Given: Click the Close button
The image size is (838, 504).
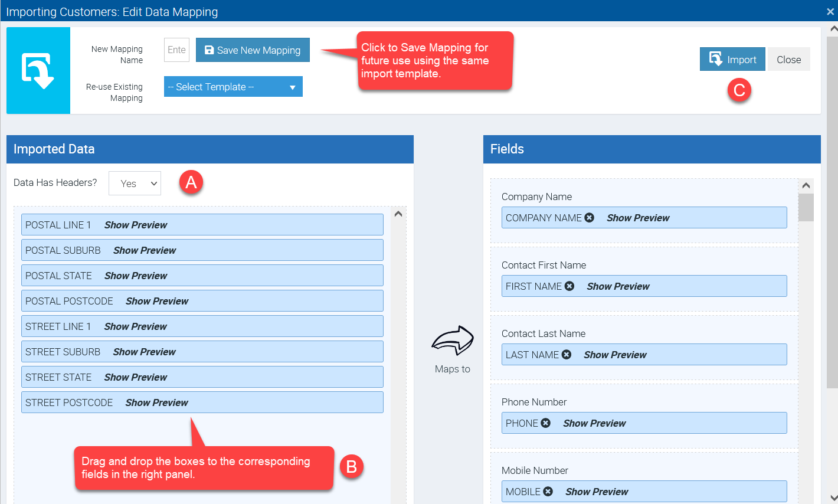Looking at the screenshot, I should (788, 60).
